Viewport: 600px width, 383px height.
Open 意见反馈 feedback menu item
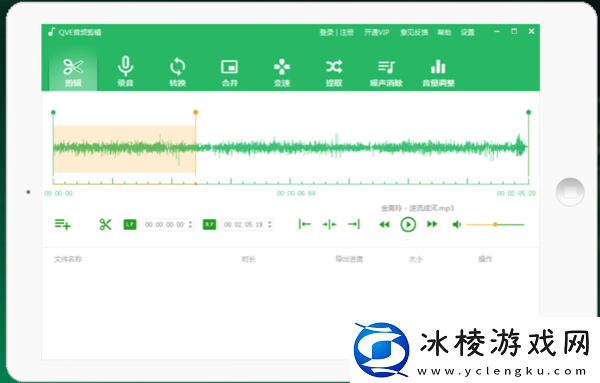tap(414, 33)
